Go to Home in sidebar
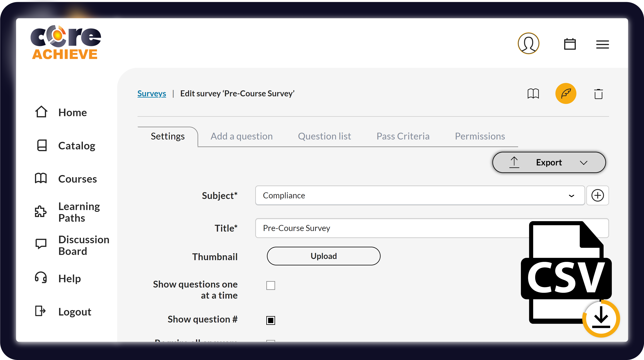This screenshot has width=644, height=360. 72,112
